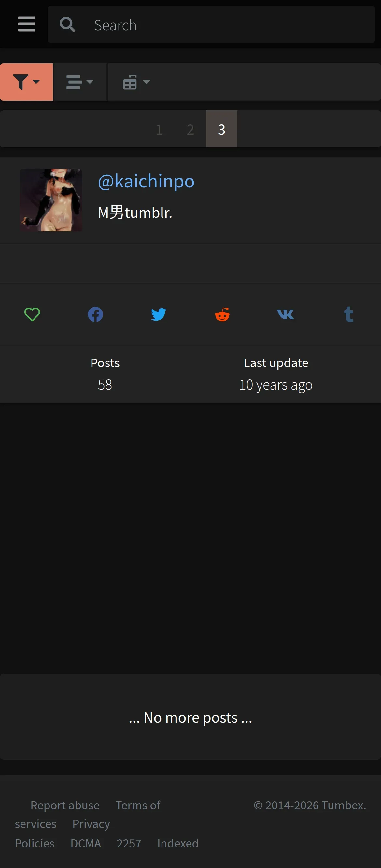The width and height of the screenshot is (381, 868).
Task: Open the hamburger menu
Action: [x=27, y=24]
